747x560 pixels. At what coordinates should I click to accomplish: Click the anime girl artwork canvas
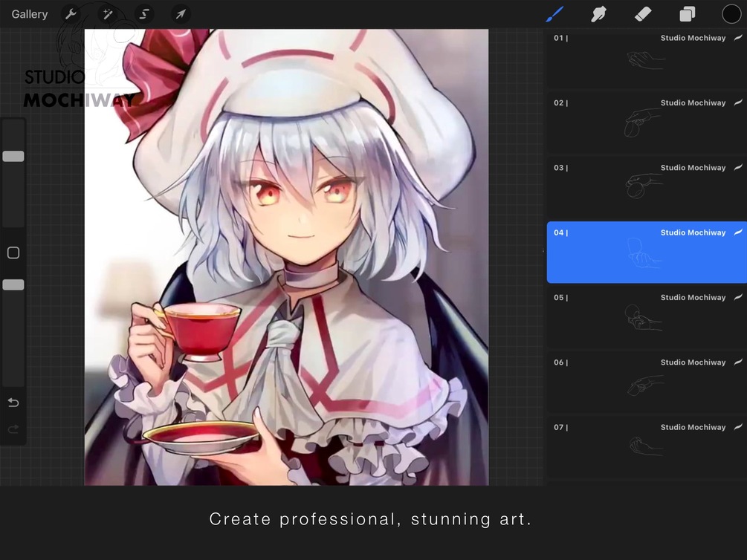pos(286,257)
